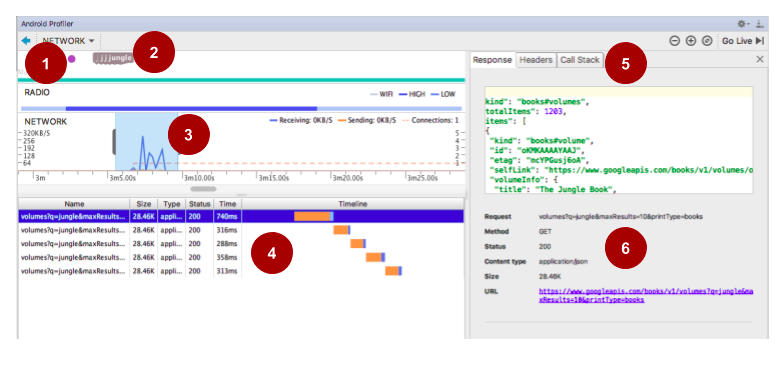
Task: Sort by the Status column header
Action: [199, 204]
